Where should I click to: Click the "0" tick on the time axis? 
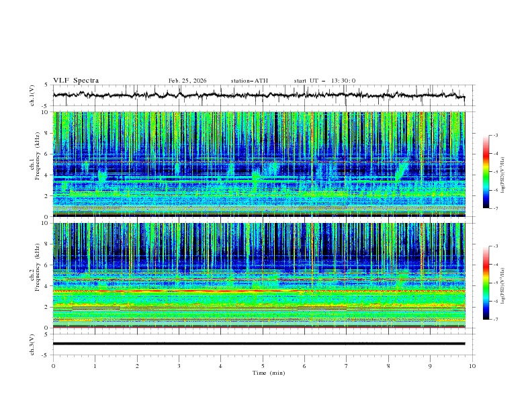[53, 366]
